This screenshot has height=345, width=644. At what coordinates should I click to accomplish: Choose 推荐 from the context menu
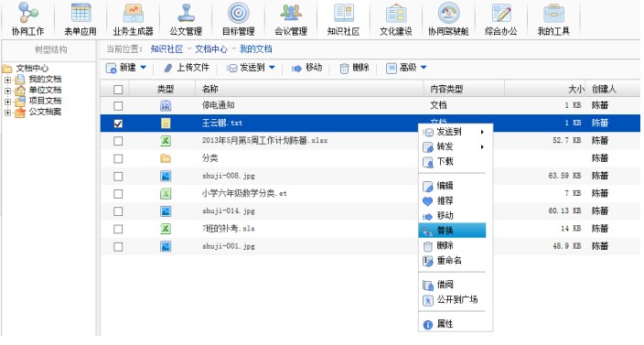tap(452, 200)
